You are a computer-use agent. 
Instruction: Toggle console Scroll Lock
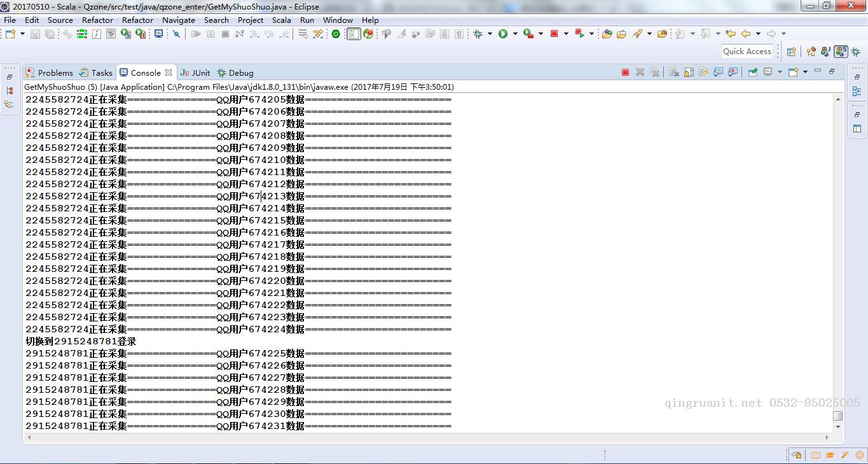click(689, 72)
